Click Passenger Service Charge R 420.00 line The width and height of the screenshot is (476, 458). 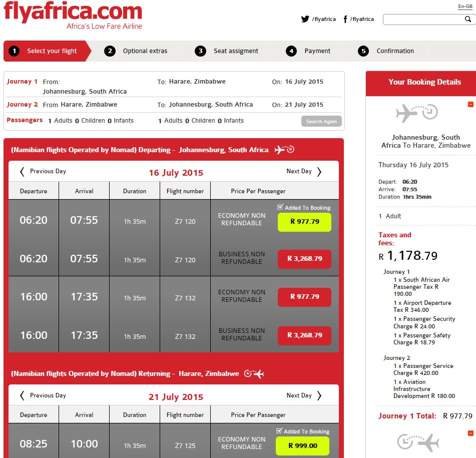click(423, 369)
